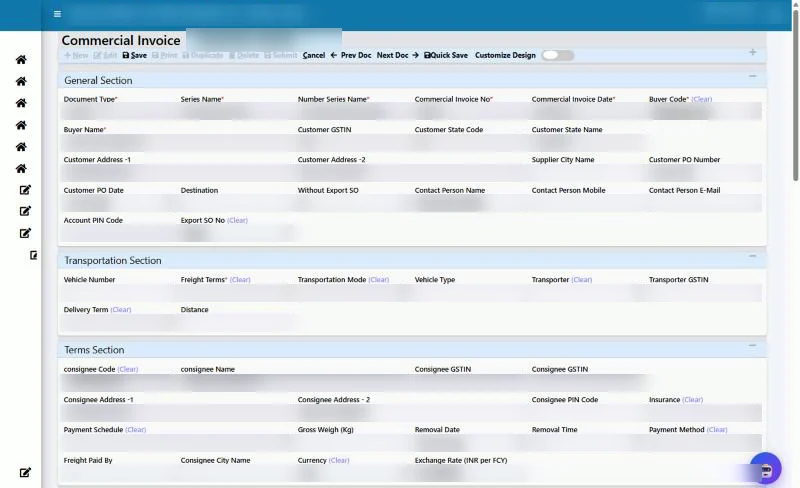800x488 pixels.
Task: Click the Number Series Name field
Action: (x=353, y=111)
